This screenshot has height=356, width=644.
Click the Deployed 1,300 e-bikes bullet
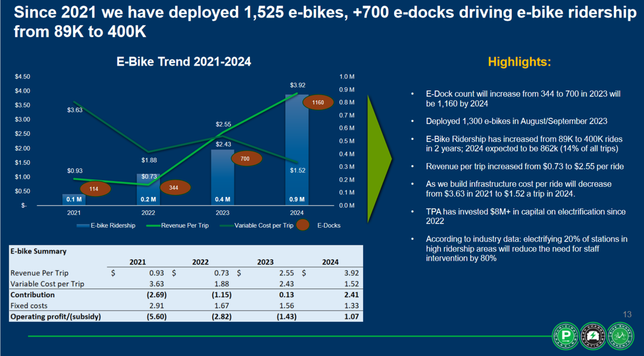[x=517, y=121]
